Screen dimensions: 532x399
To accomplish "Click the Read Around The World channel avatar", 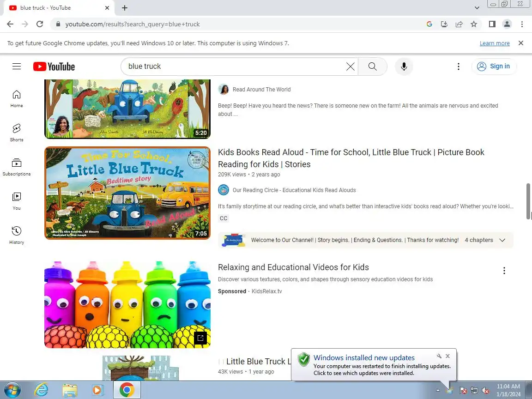I will coord(223,90).
